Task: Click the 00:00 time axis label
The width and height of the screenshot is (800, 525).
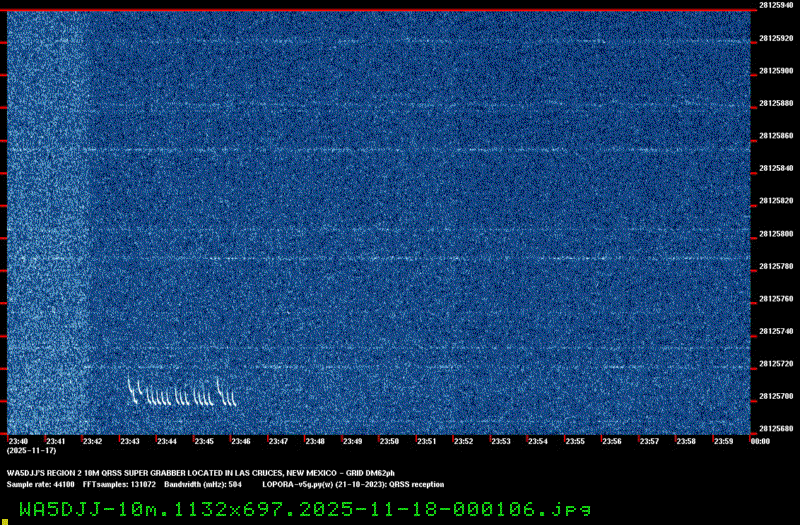Action: pos(760,441)
